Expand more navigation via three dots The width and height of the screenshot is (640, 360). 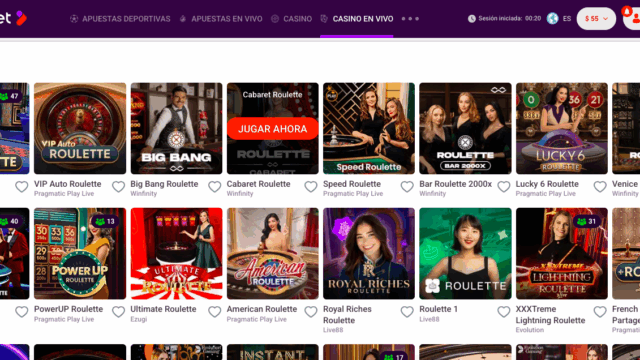click(x=410, y=19)
